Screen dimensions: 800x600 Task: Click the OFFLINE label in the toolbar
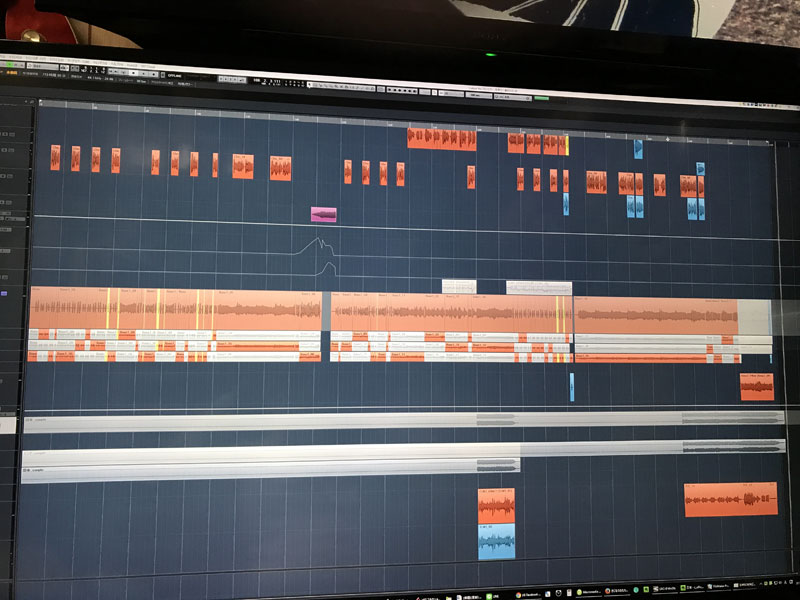tap(174, 76)
